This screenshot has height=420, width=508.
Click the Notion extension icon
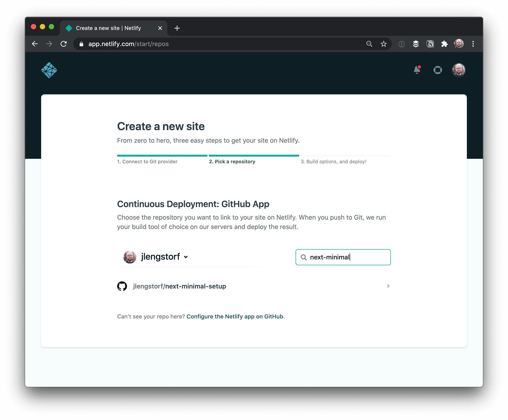(430, 44)
